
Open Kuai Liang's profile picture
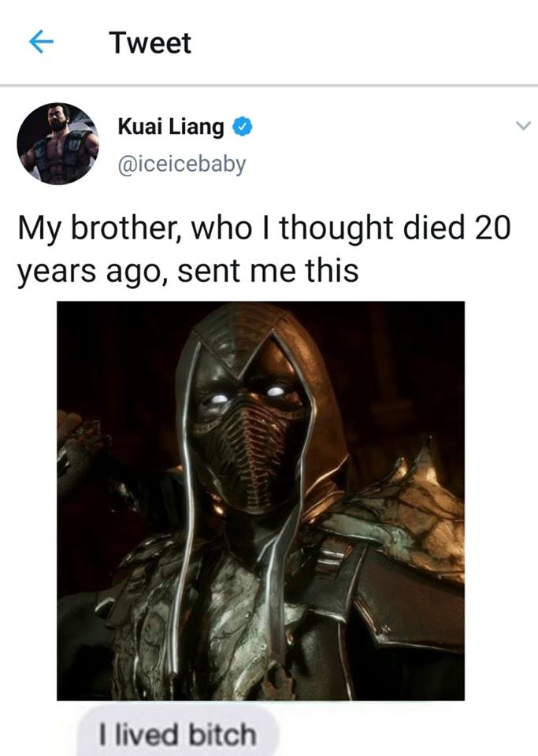pos(58,143)
